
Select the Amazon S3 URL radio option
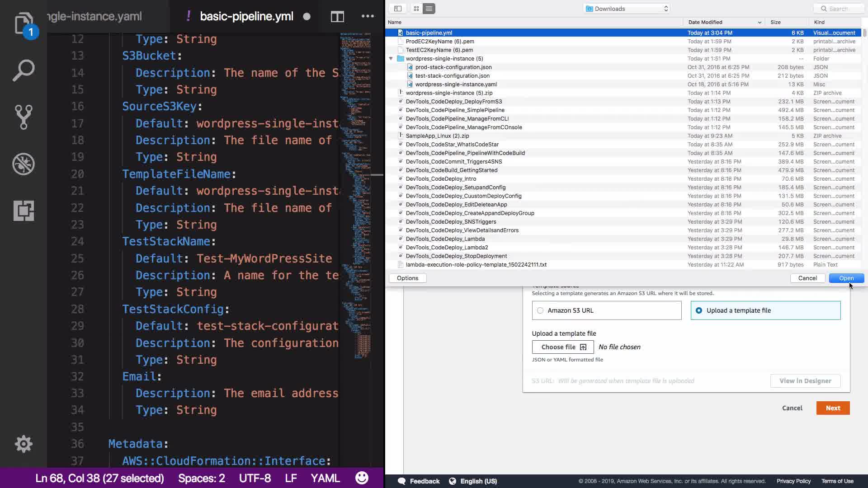(540, 310)
